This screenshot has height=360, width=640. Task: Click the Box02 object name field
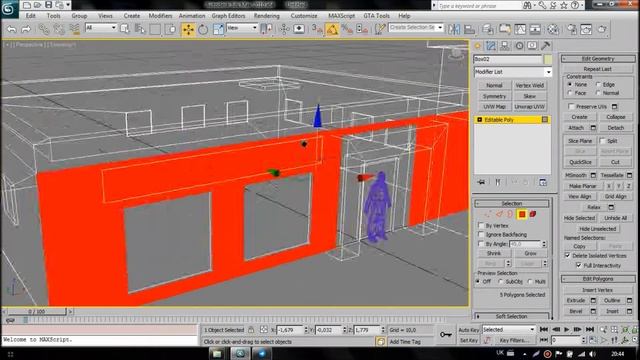(508, 59)
